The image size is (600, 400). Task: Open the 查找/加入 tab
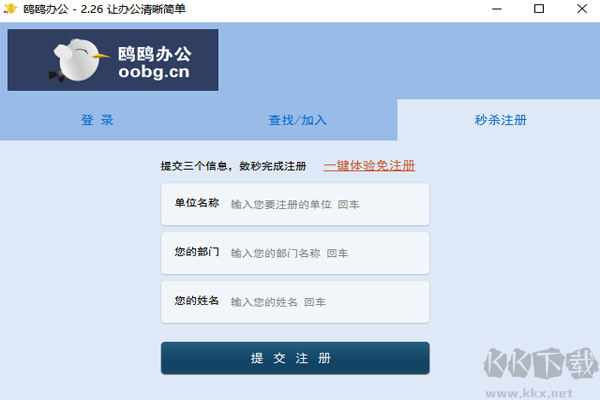298,120
